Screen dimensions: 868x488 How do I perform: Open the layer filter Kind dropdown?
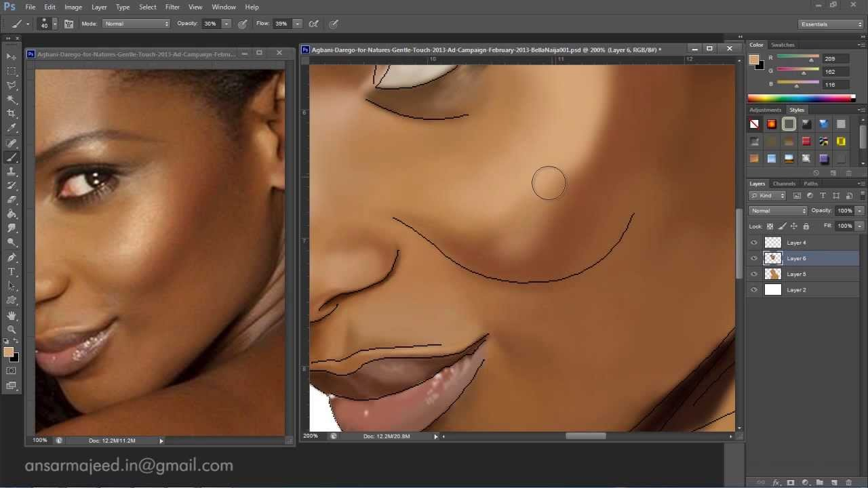pos(768,196)
